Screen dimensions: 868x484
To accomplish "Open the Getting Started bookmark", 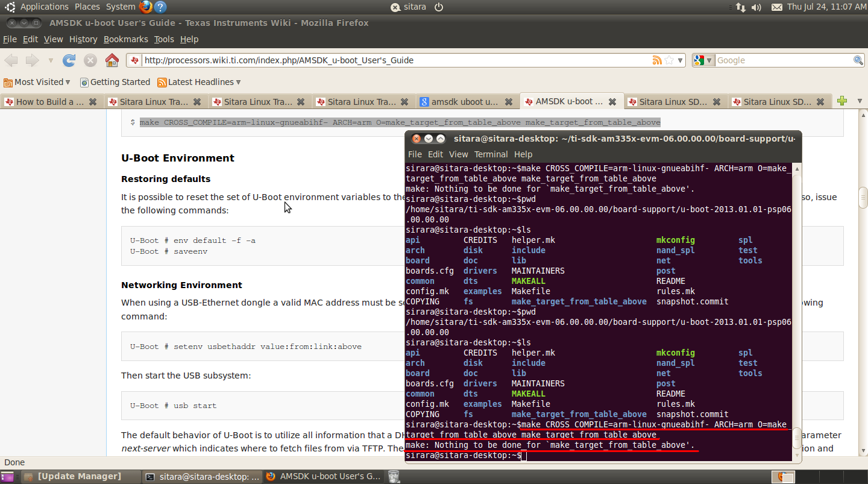I will 115,82.
